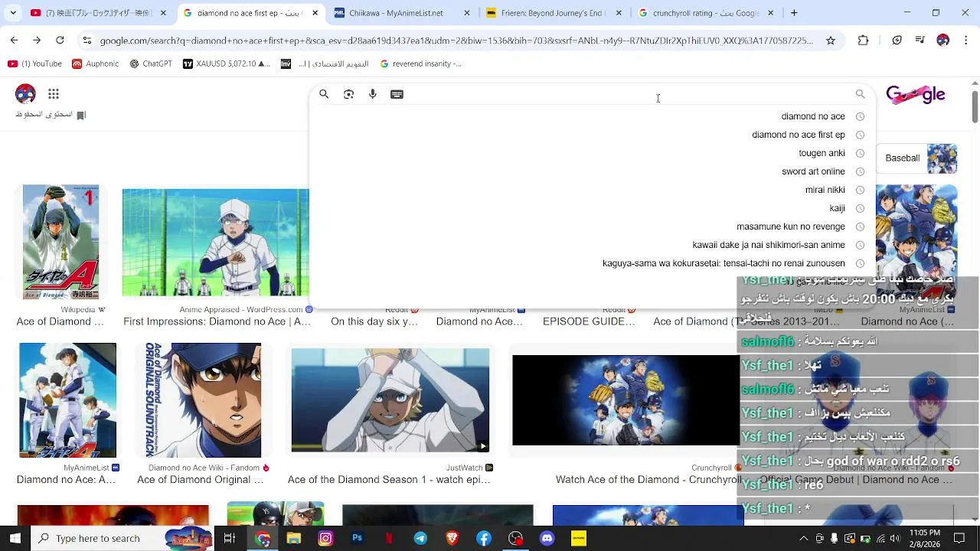Open the on-screen keyboard icon in search box
Screen dimensions: 980x551
[397, 94]
